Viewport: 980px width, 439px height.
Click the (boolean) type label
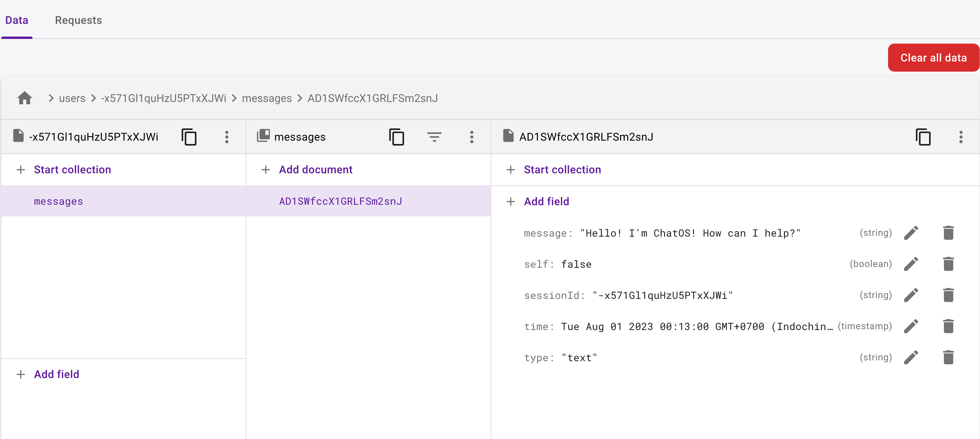point(871,264)
